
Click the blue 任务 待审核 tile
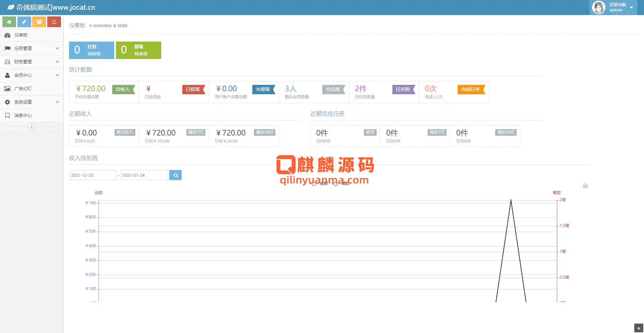point(91,50)
